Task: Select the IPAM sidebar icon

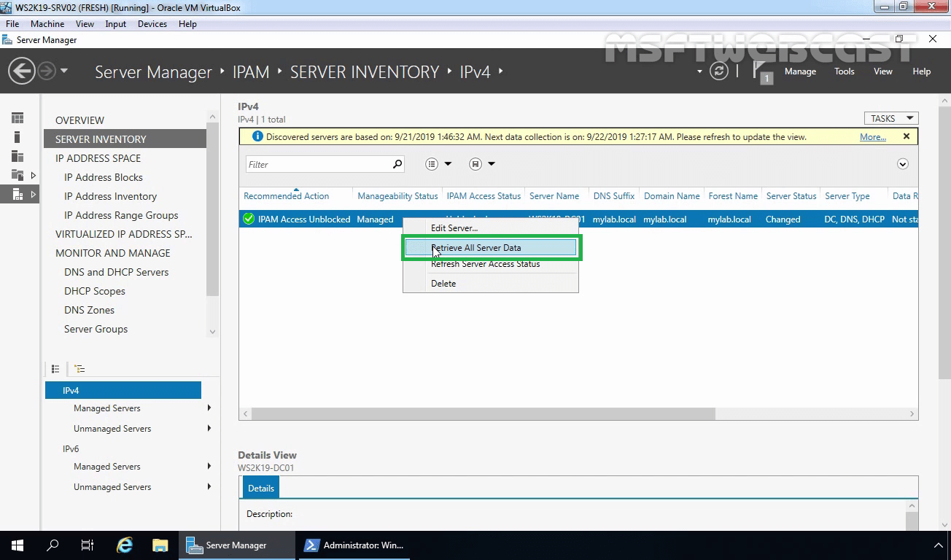Action: tap(18, 194)
